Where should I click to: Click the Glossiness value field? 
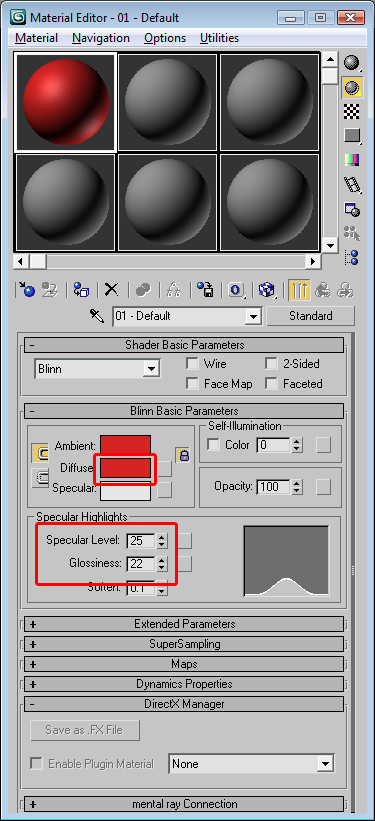[x=141, y=563]
